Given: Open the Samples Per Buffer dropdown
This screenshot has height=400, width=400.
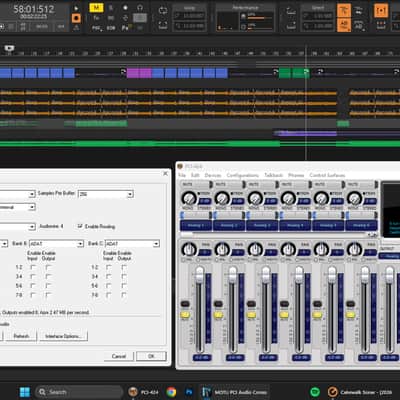Looking at the screenshot, I should coord(106,194).
